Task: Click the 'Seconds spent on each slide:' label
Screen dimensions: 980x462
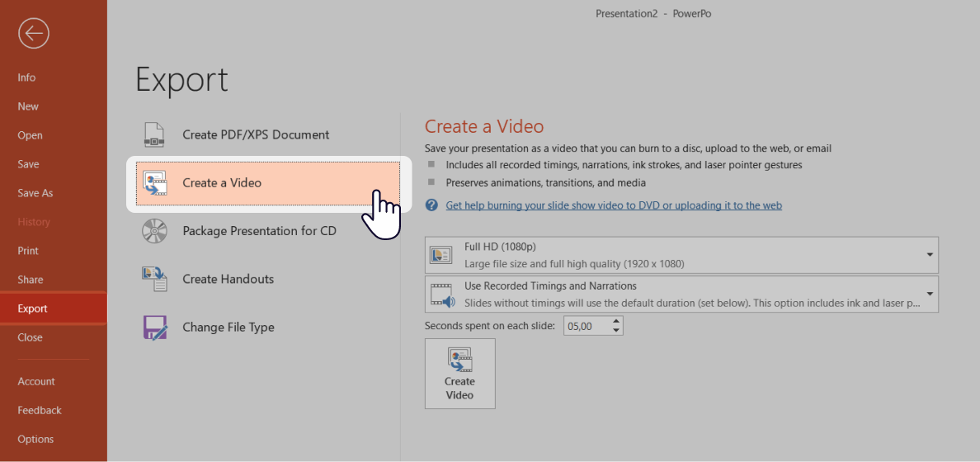Action: (x=490, y=326)
